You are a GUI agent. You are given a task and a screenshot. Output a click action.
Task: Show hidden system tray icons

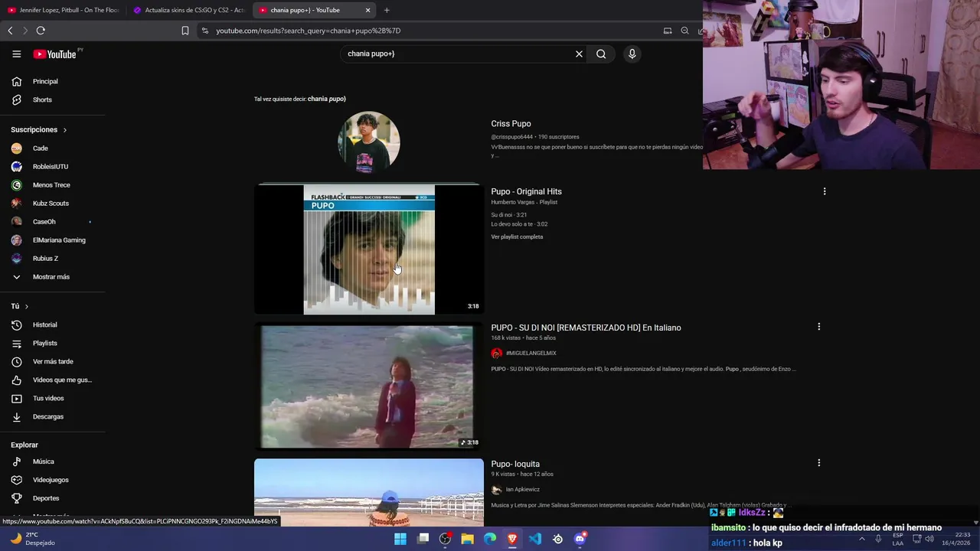pyautogui.click(x=861, y=539)
